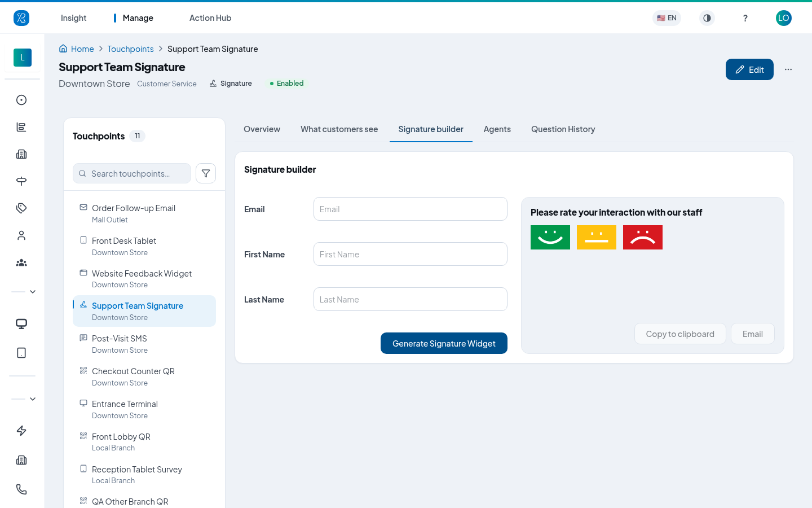Select Checkout Counter QR touchpoint
The width and height of the screenshot is (812, 508).
[144, 376]
